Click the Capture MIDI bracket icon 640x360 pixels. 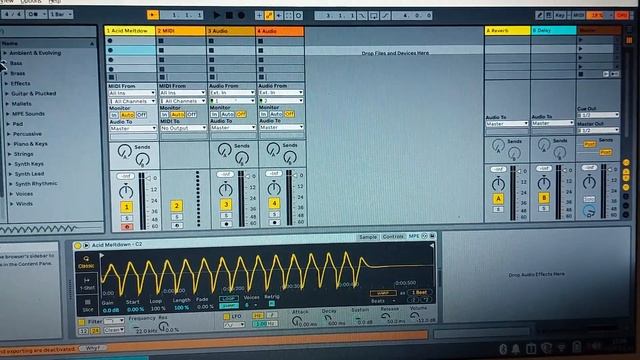(x=289, y=16)
